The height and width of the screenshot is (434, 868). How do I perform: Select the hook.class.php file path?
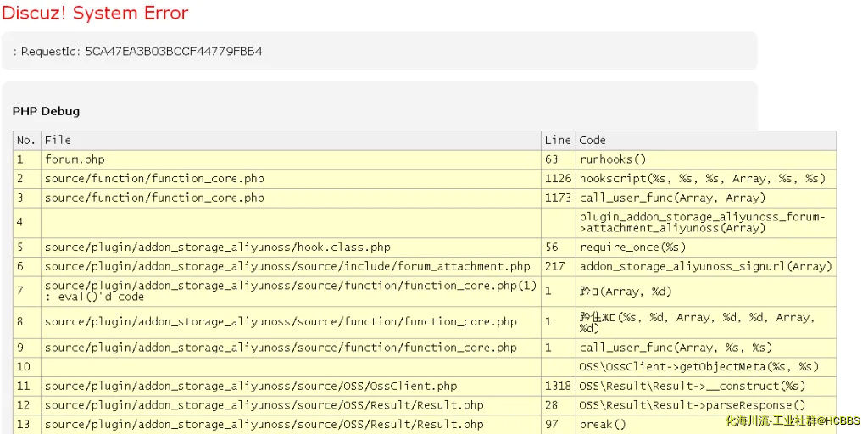[x=218, y=248]
